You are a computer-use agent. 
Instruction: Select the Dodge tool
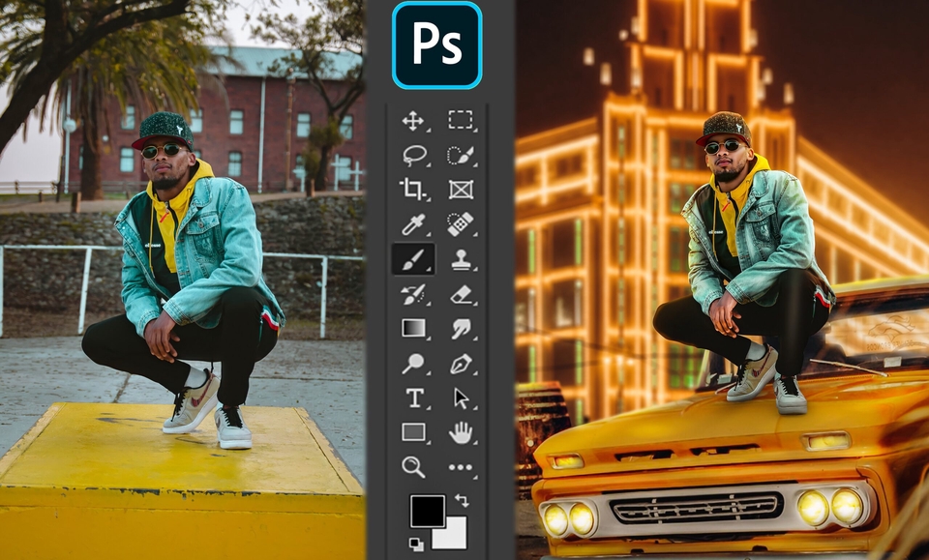point(412,363)
